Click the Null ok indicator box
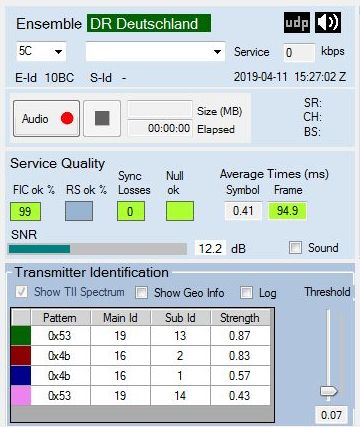The image size is (360, 427). tap(180, 211)
